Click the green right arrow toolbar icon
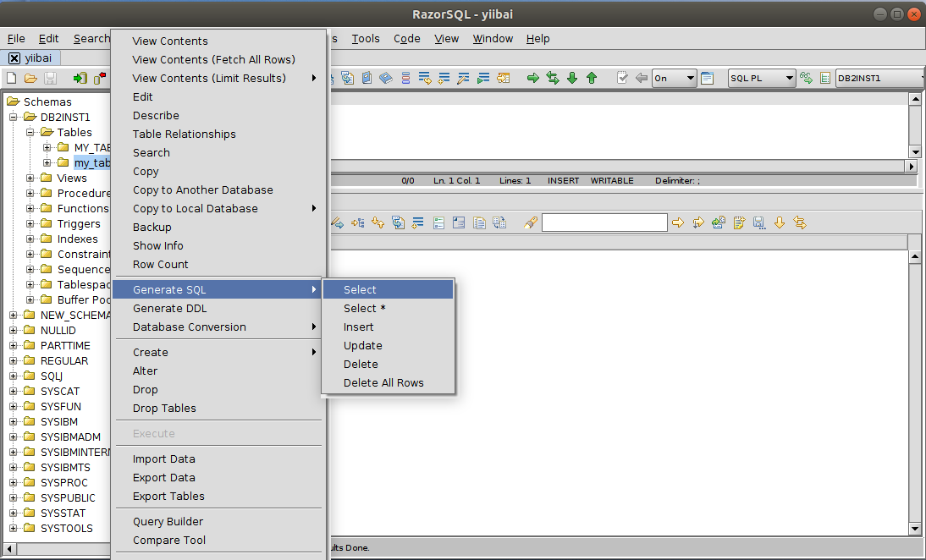Image resolution: width=926 pixels, height=560 pixels. coord(533,78)
